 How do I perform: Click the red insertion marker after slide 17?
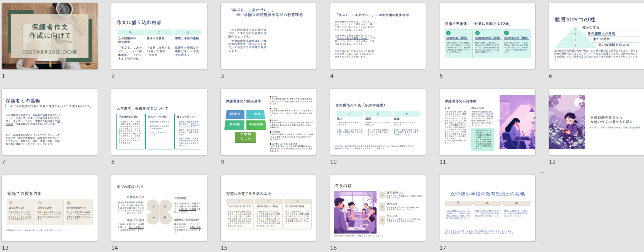(542, 208)
